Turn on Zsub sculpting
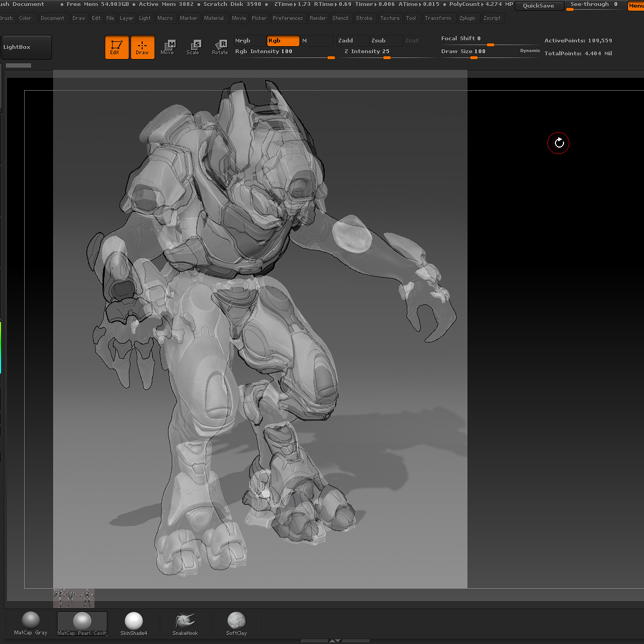This screenshot has height=644, width=644. [386, 41]
